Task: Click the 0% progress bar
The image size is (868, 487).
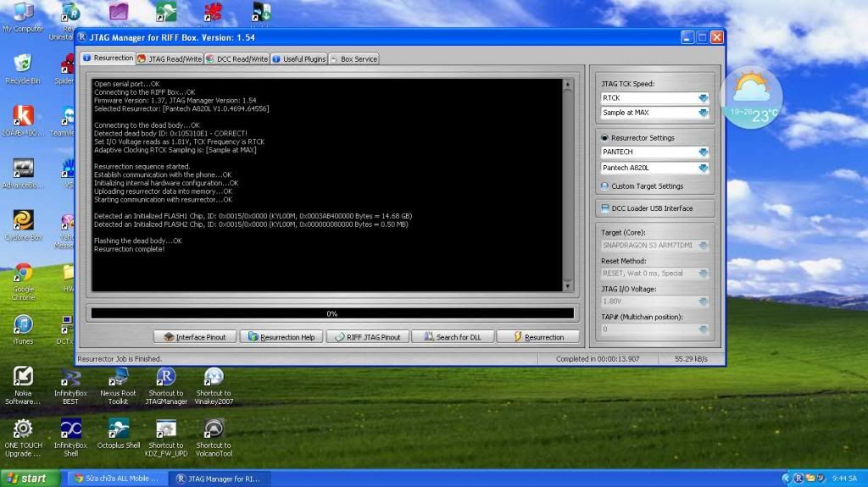Action: coord(332,313)
